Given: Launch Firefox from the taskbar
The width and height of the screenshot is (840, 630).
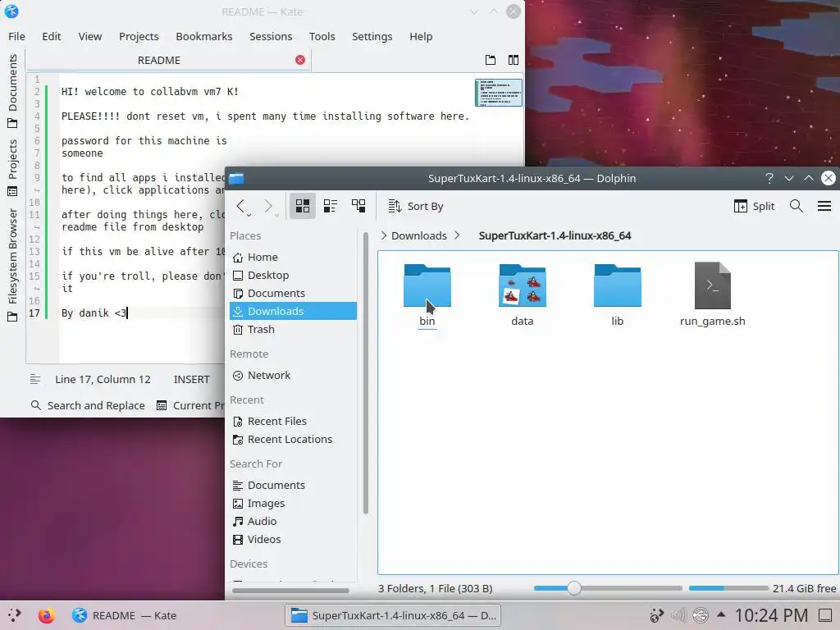Looking at the screenshot, I should [47, 615].
